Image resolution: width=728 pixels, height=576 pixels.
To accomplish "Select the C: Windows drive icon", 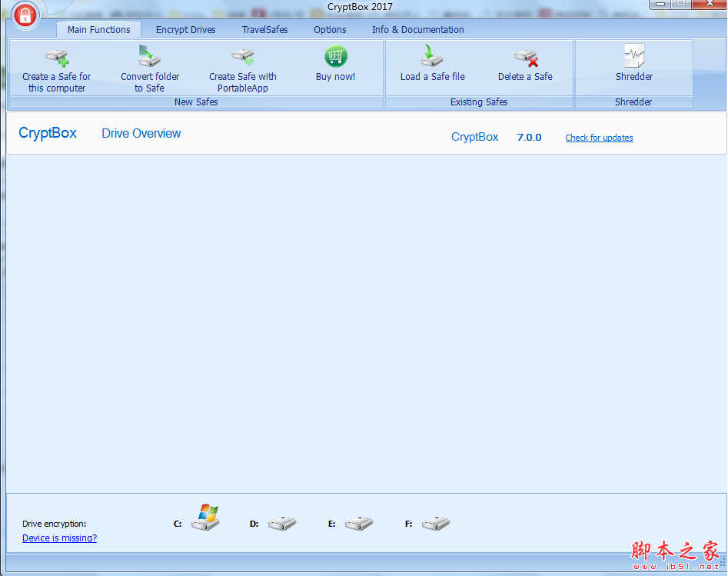I will (x=205, y=518).
